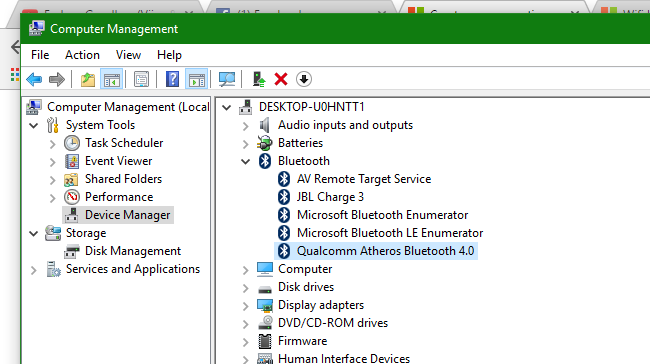Click the Display adapters category icon
Screen dimensions: 650x364
tap(265, 306)
